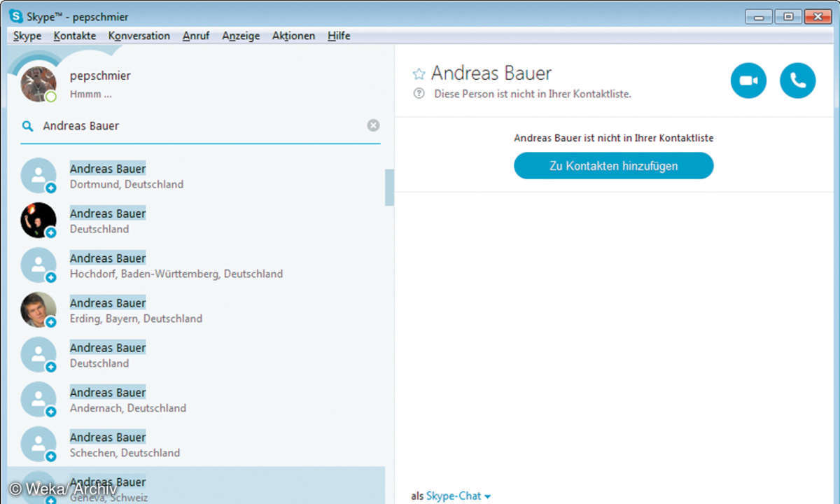
Task: Open the online status indicator on avatar
Action: click(x=51, y=97)
